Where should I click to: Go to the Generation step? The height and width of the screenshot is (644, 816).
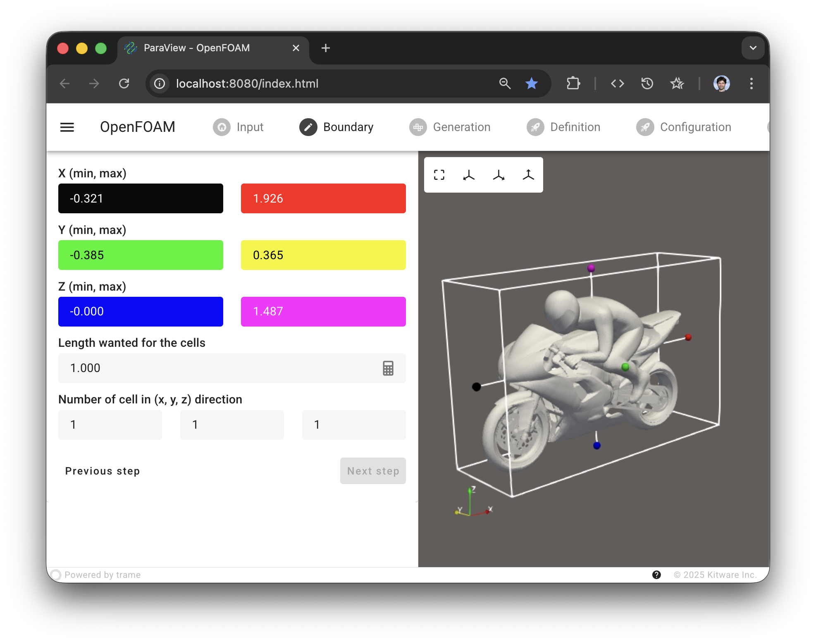[450, 127]
